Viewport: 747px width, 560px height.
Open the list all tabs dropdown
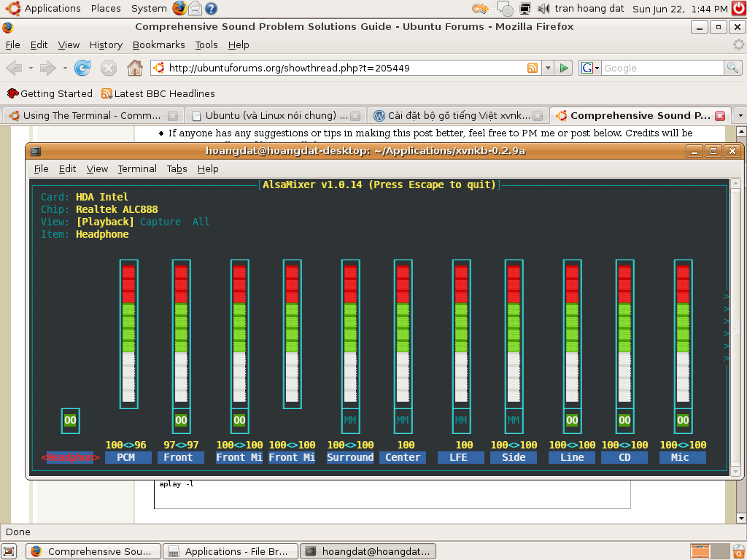(x=740, y=116)
